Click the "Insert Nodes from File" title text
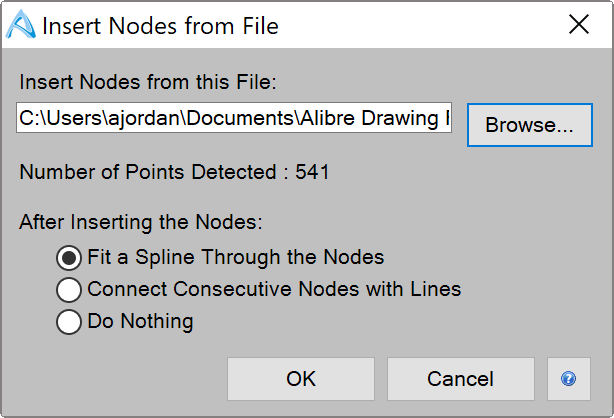Screen dimensions: 614x418 (x=160, y=26)
